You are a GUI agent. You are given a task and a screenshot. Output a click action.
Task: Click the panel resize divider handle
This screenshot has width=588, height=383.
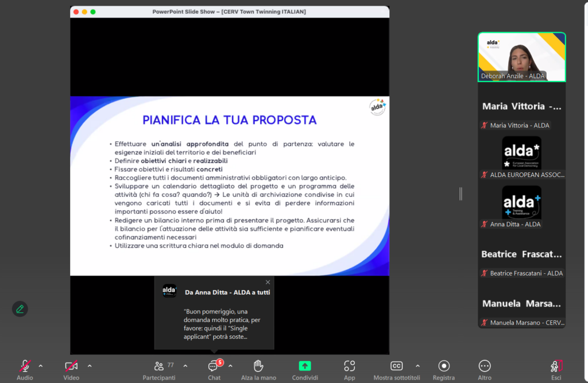coord(461,194)
